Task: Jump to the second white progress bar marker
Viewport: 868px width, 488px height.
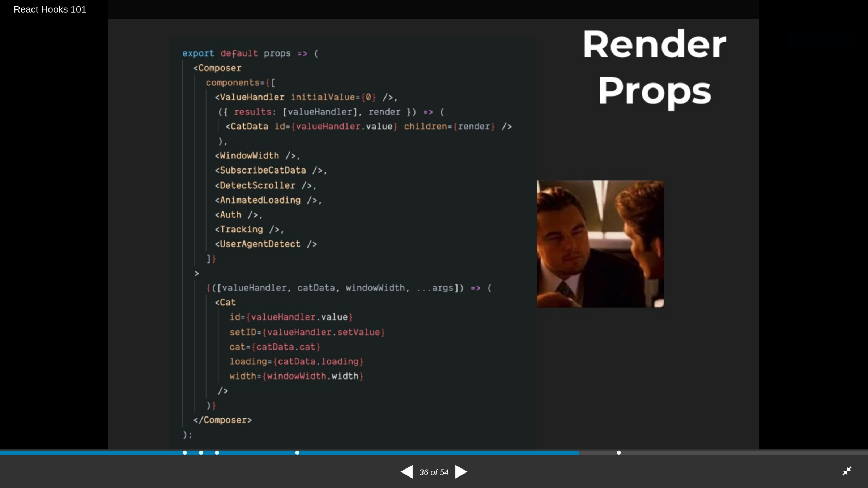Action: (x=201, y=453)
